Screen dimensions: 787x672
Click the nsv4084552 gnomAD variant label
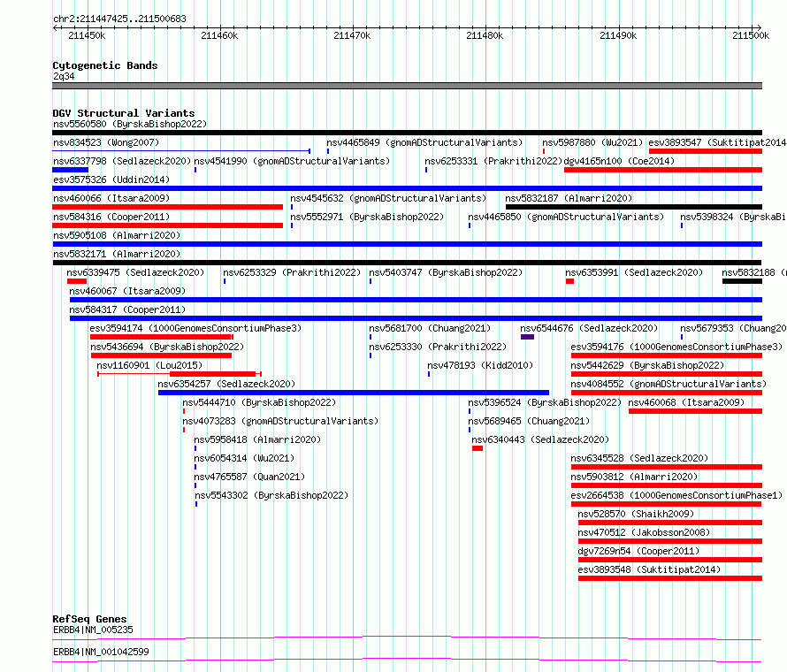pos(669,384)
